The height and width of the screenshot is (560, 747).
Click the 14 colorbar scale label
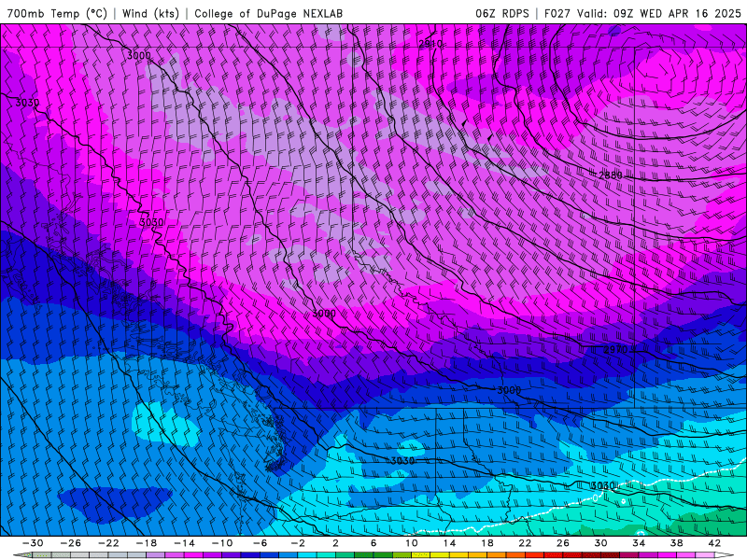pyautogui.click(x=449, y=543)
